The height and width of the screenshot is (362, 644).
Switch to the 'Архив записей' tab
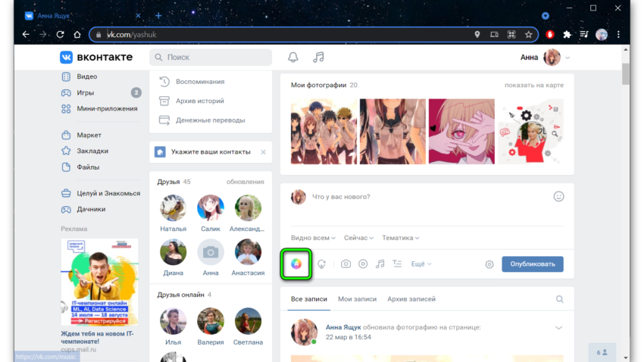tap(411, 299)
